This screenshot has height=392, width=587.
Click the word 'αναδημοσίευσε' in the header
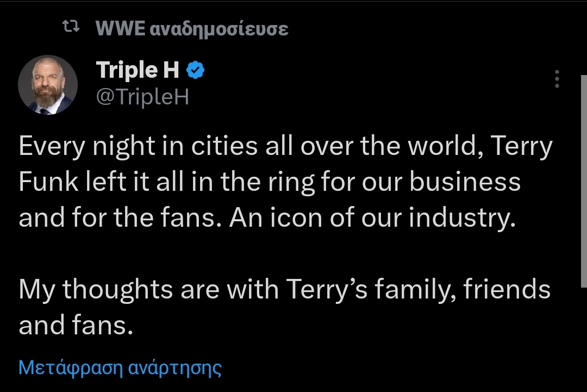tap(219, 29)
